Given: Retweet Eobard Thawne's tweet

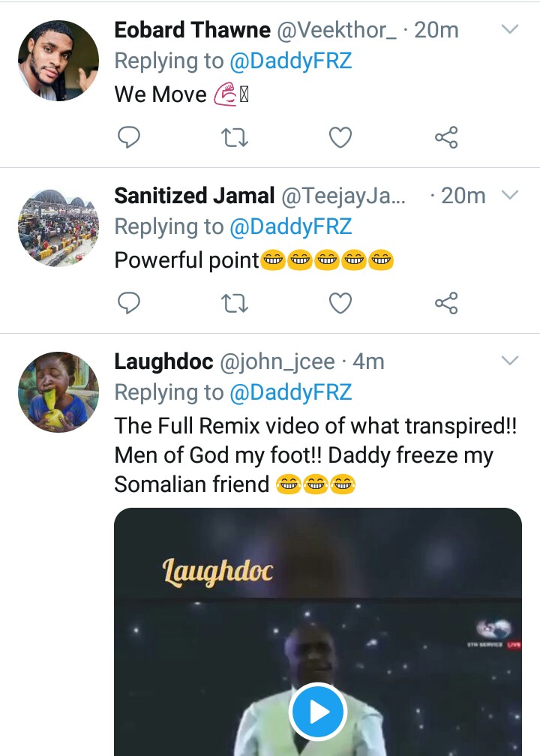Looking at the screenshot, I should 235,137.
